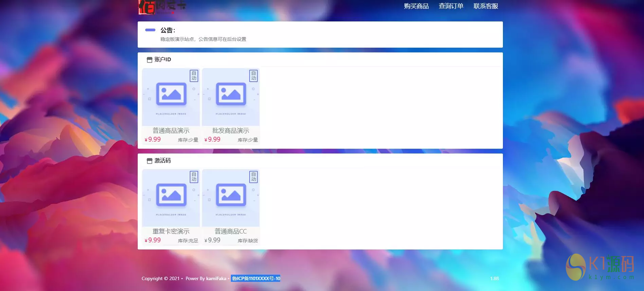Click the ¥9.99 price of 批发商品演示
This screenshot has width=644, height=291.
[x=213, y=140]
